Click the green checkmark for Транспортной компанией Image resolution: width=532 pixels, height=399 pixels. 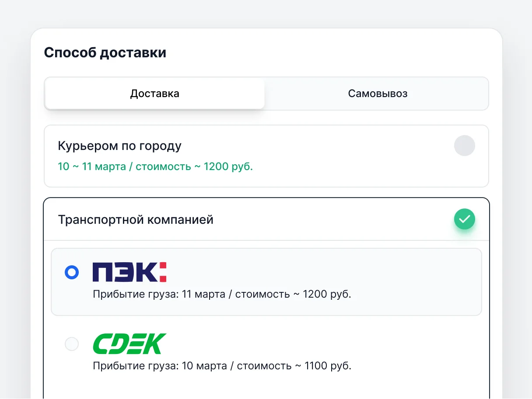click(464, 219)
